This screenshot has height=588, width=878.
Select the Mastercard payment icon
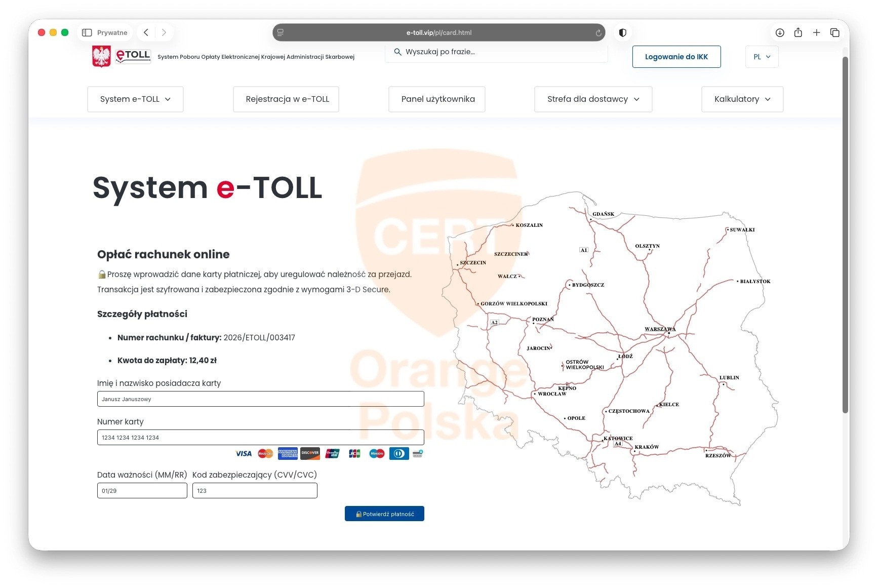point(265,454)
